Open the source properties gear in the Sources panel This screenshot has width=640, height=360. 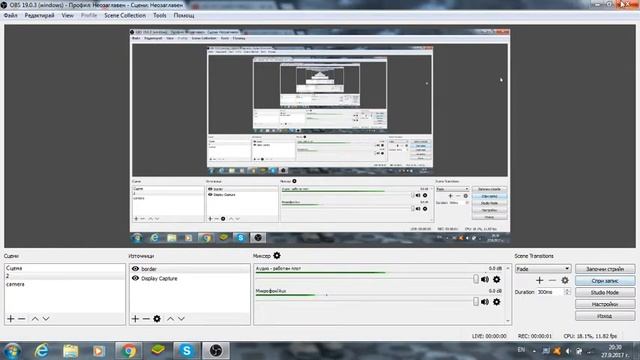tap(157, 318)
